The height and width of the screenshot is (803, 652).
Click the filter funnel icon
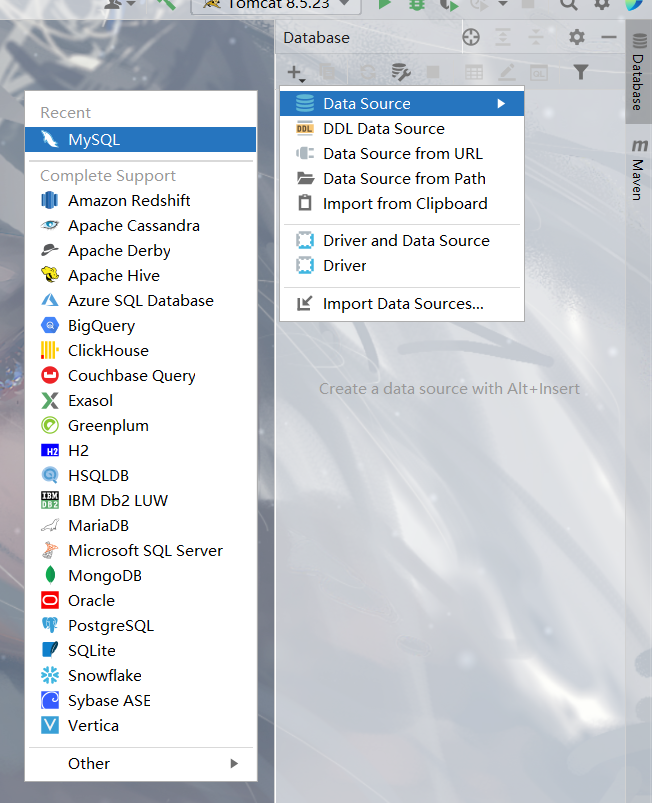click(x=580, y=72)
